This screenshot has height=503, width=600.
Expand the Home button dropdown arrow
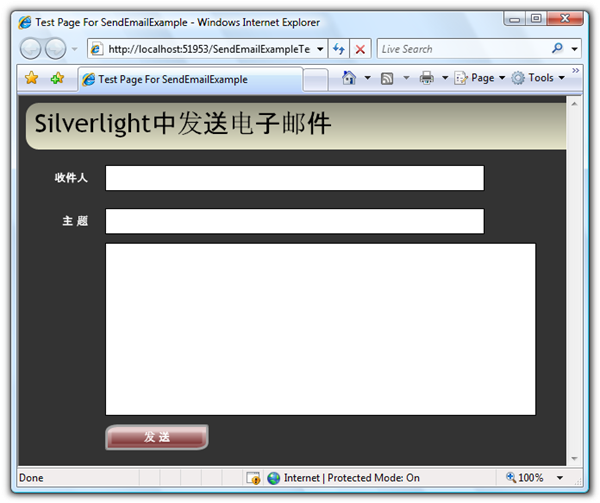[367, 78]
